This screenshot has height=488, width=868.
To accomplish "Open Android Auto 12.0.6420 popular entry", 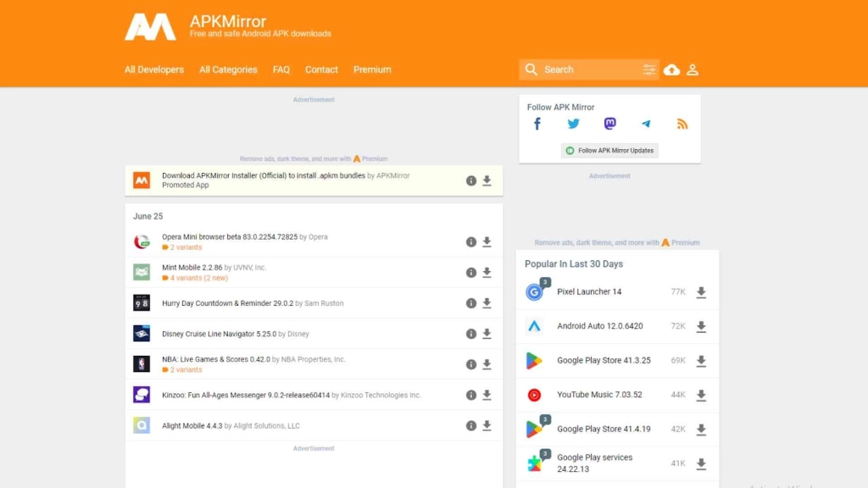I will pos(600,326).
